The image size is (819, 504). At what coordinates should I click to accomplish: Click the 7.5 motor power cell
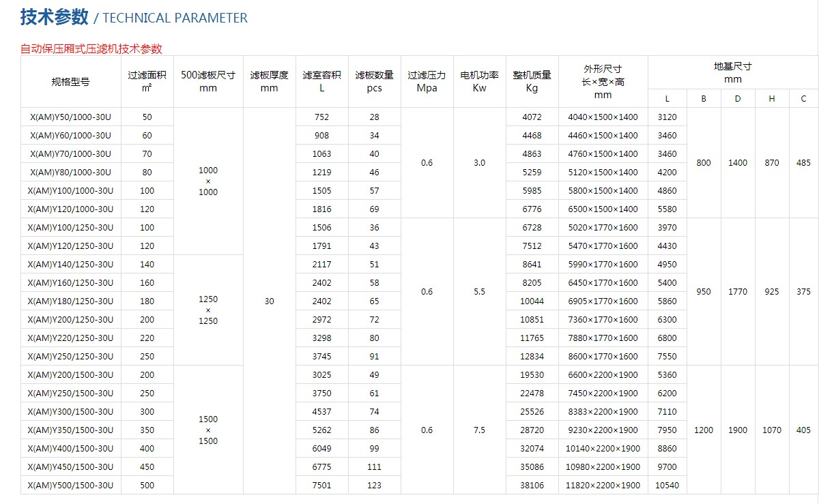click(x=479, y=430)
